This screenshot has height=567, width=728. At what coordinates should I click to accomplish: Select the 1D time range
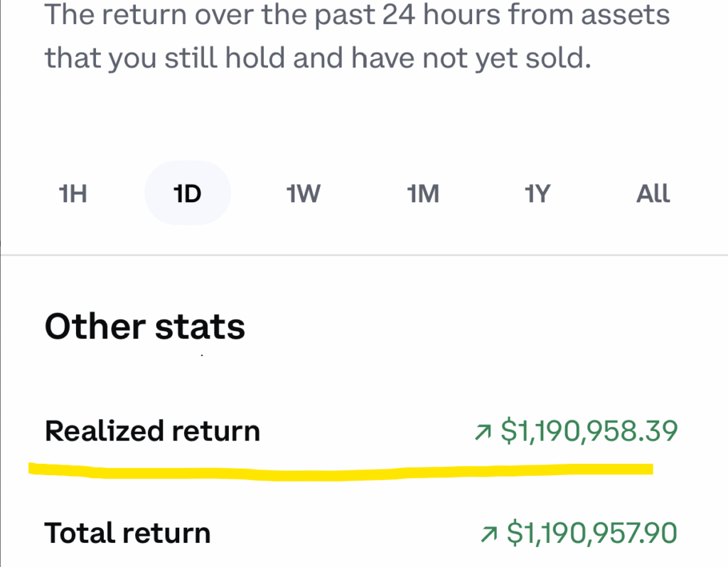pos(188,194)
